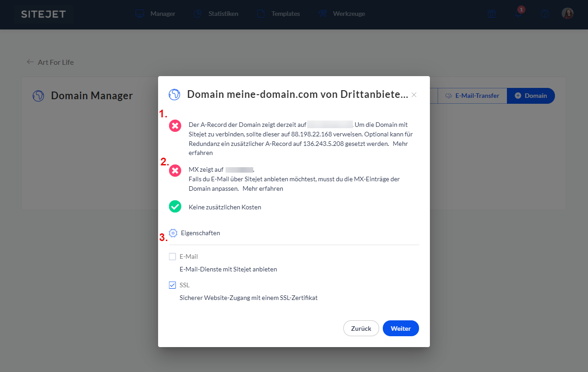Enable the E-Mail checkbox
The height and width of the screenshot is (372, 588).
(173, 256)
